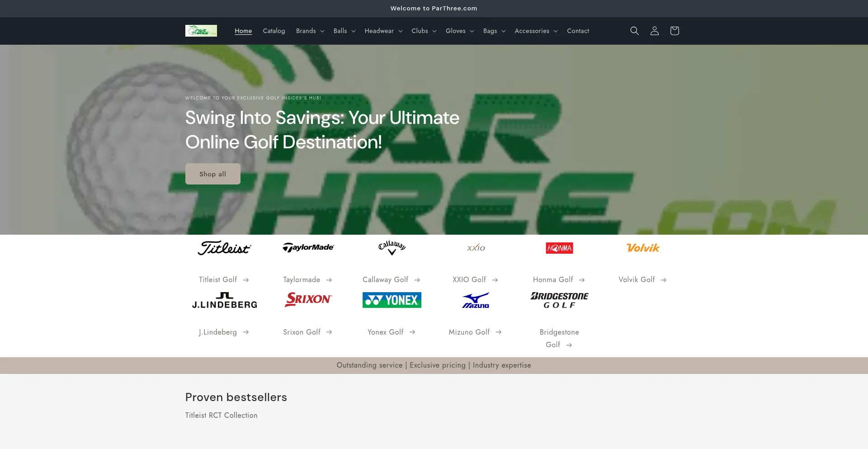Expand the Brands dropdown menu
Image resolution: width=868 pixels, height=449 pixels.
[x=310, y=31]
